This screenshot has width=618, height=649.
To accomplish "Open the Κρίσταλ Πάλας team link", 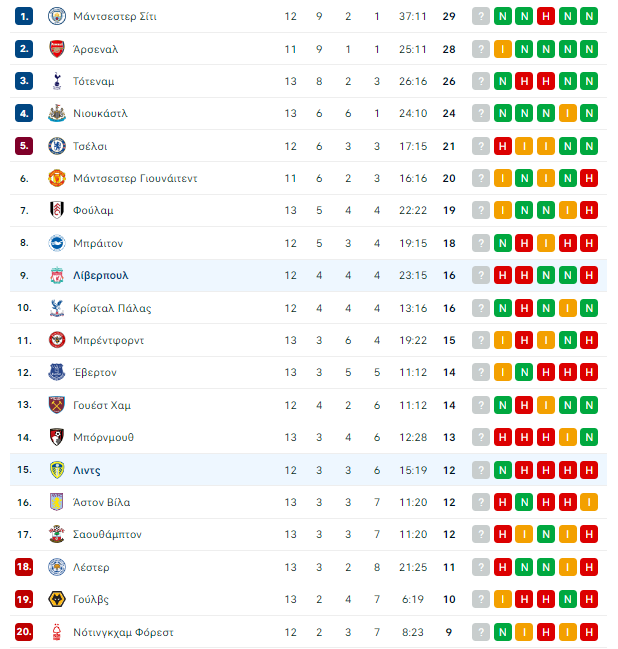I will pyautogui.click(x=112, y=308).
